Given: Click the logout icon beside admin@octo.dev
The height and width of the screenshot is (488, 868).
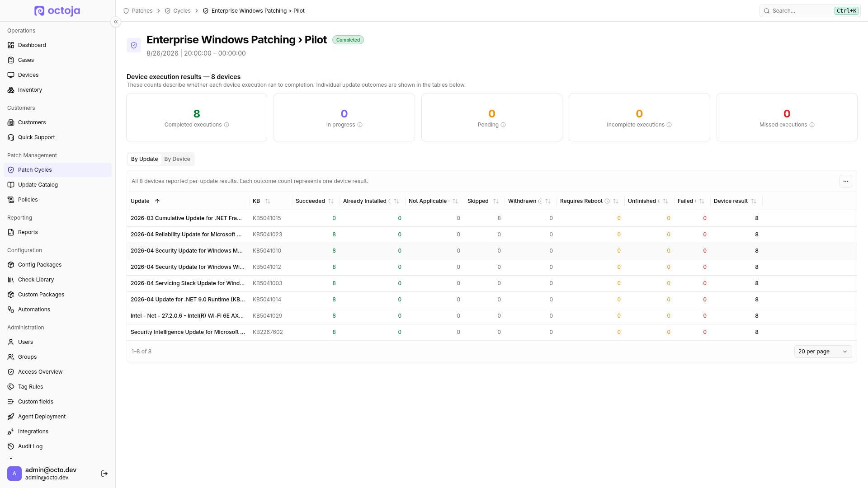Looking at the screenshot, I should coord(104,474).
